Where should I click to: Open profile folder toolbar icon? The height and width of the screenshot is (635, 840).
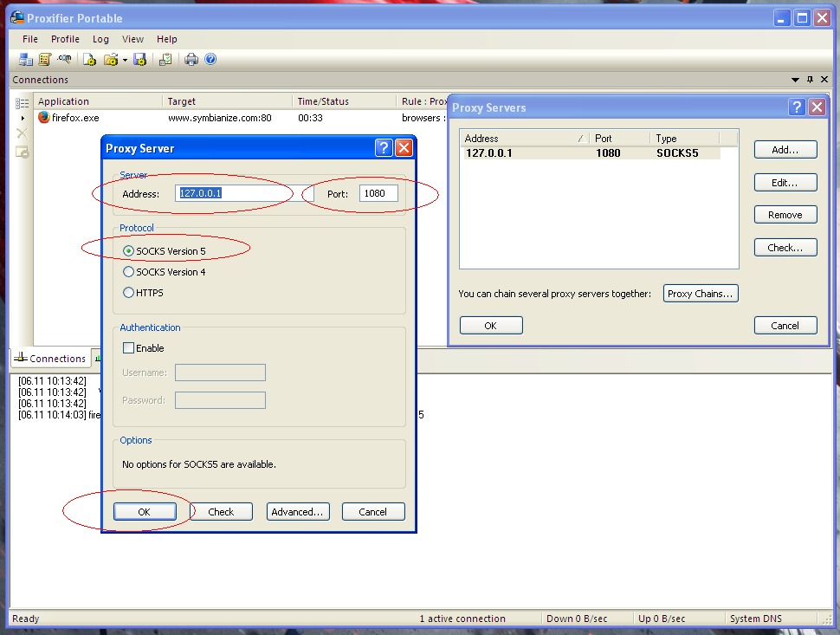111,60
